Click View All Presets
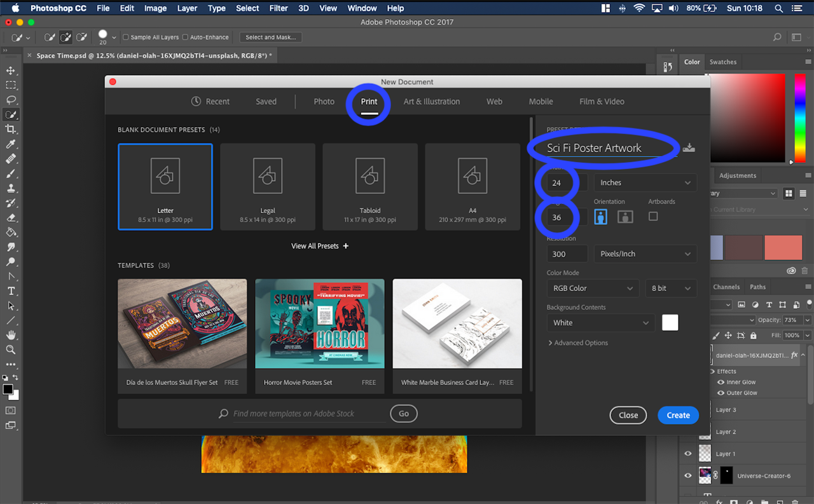Viewport: 814px width, 504px height. tap(320, 246)
